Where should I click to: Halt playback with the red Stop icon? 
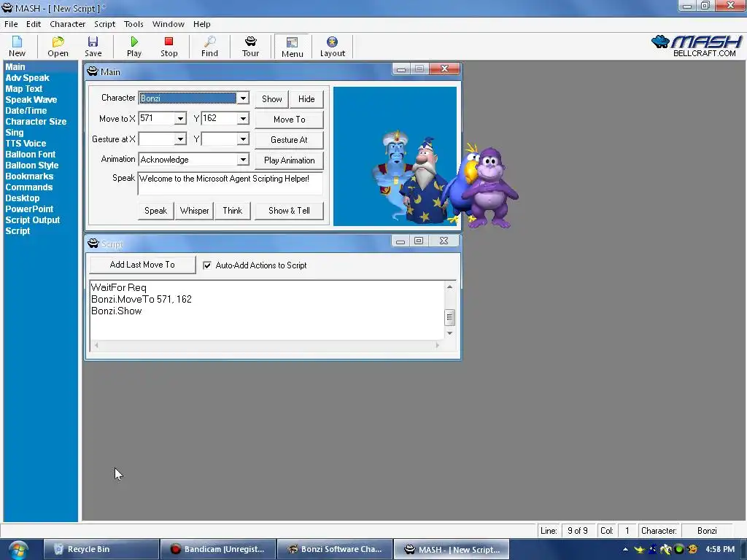169,46
